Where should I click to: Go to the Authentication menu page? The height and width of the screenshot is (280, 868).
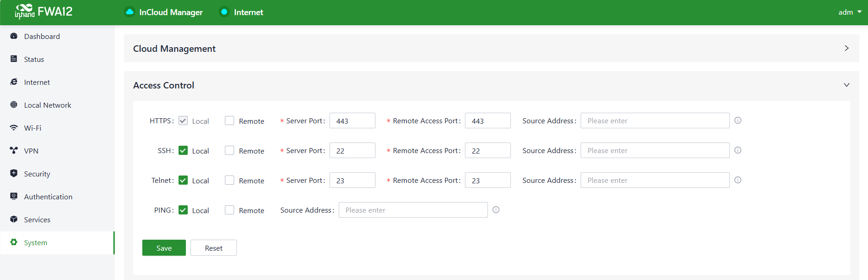48,197
